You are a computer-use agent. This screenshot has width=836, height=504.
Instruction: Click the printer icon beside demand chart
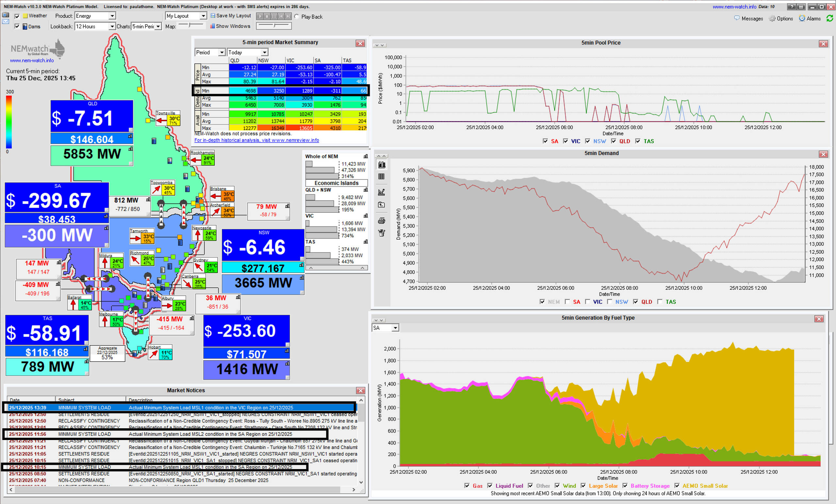[381, 221]
